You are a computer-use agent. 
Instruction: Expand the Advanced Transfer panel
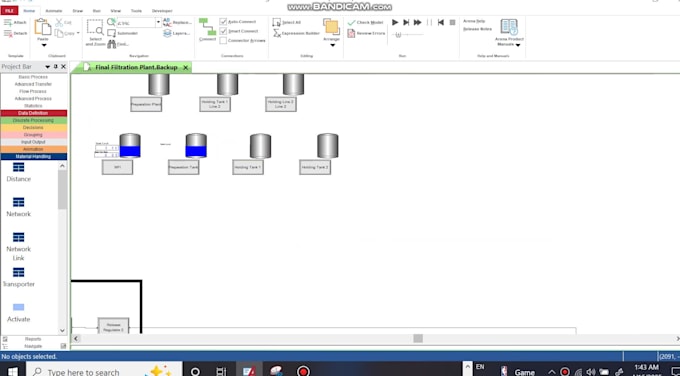pyautogui.click(x=33, y=84)
